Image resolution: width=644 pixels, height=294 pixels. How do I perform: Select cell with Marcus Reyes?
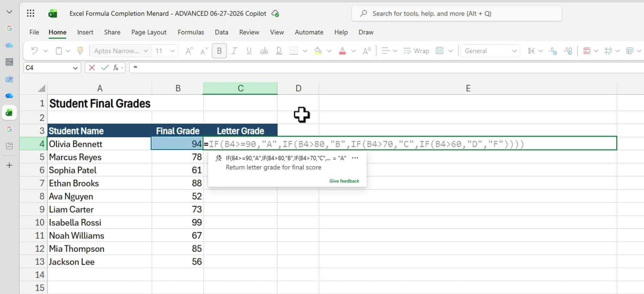point(100,157)
